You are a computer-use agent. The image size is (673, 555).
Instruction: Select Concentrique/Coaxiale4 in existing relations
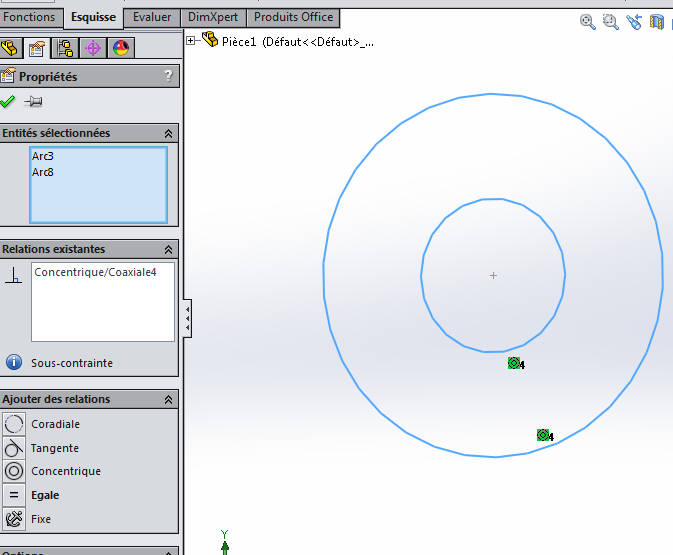pyautogui.click(x=95, y=272)
